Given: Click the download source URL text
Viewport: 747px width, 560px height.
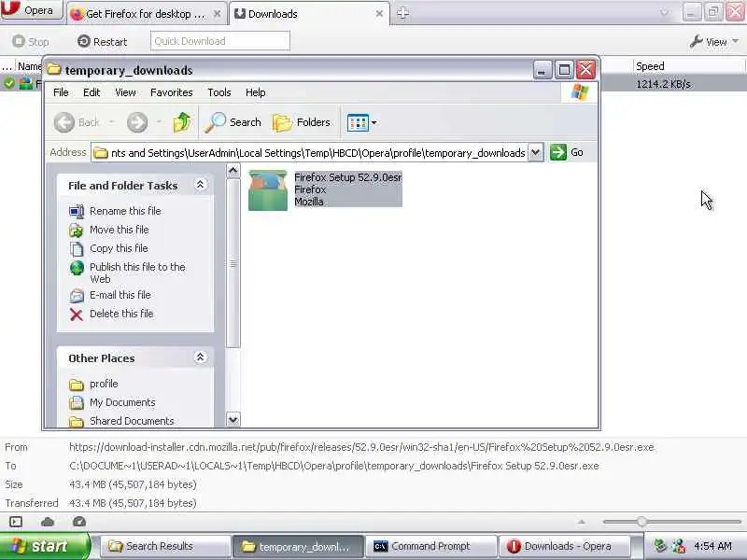Looking at the screenshot, I should (x=361, y=447).
